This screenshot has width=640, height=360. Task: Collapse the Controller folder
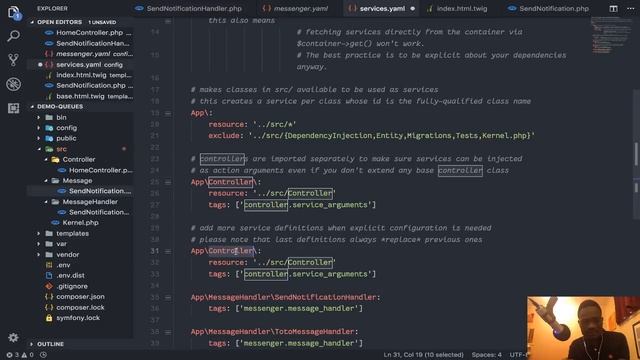46,160
